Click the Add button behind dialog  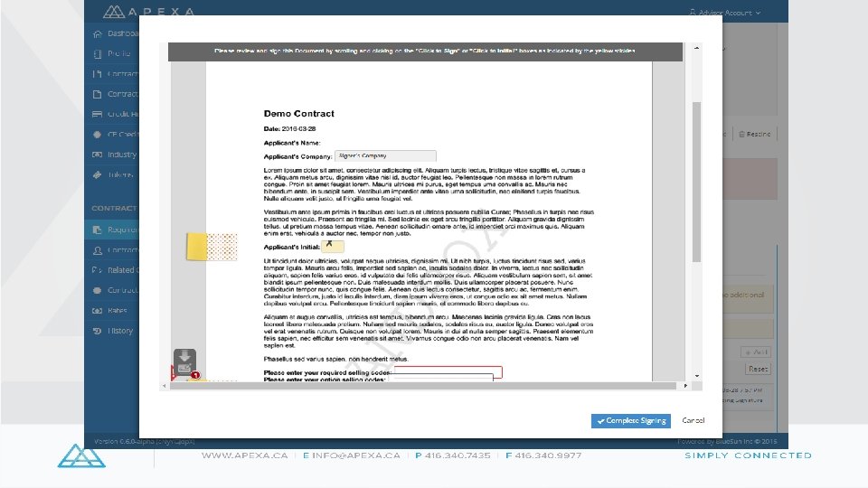click(x=756, y=352)
